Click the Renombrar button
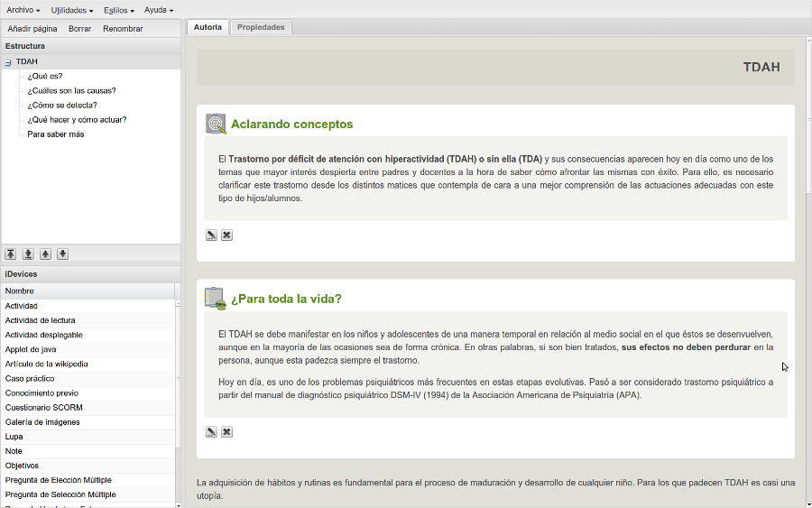The image size is (812, 508). coord(123,29)
